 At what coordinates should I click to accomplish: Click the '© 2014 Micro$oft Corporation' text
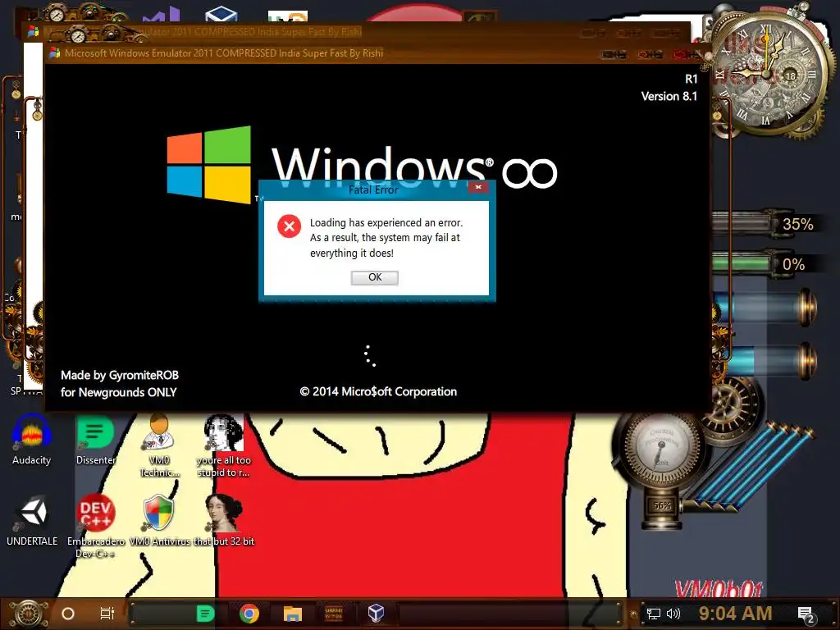pos(378,391)
